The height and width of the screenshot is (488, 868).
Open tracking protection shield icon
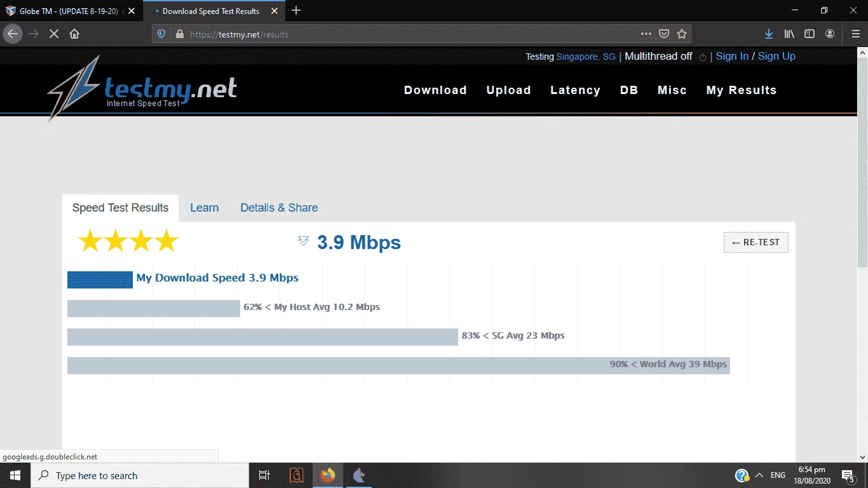pos(161,34)
